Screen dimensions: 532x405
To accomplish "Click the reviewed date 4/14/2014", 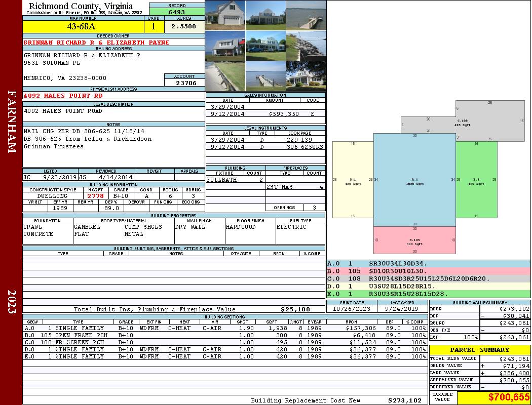I will (x=115, y=177).
